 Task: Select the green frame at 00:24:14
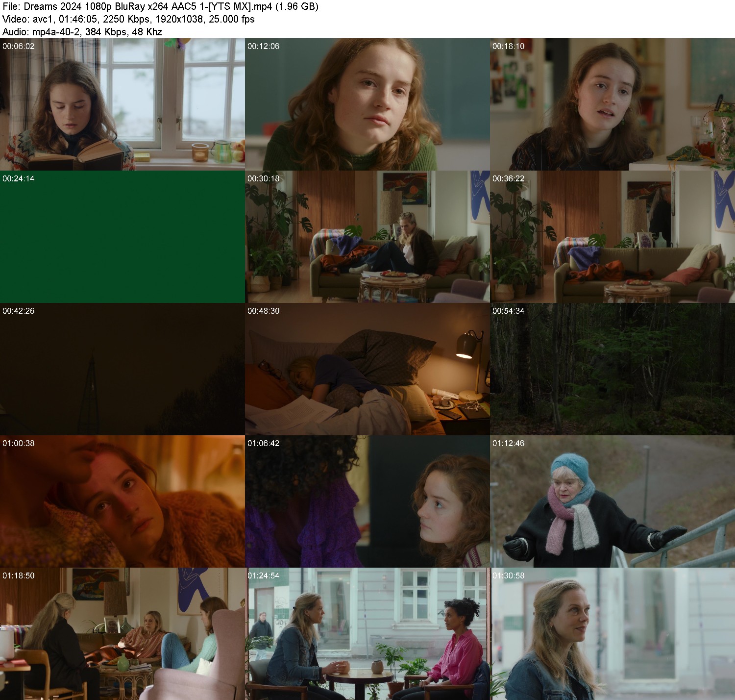coord(122,237)
